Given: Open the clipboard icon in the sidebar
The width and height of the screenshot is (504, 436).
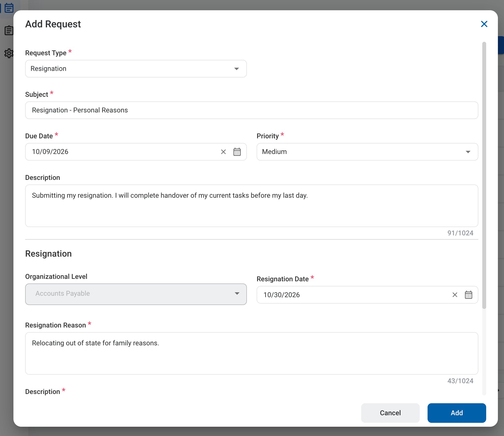Looking at the screenshot, I should 9,31.
